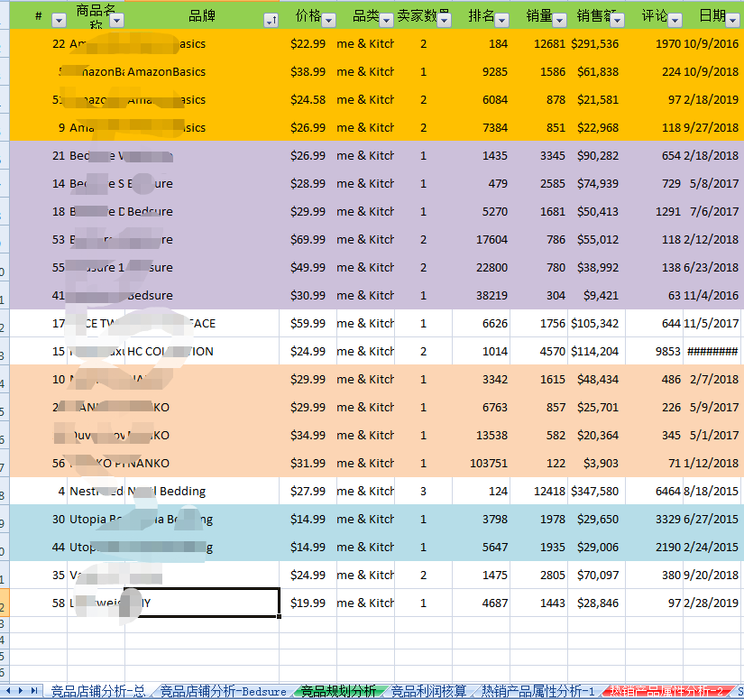Viewport: 744px width, 700px height.
Task: Open filter dropdown for 商品名称 column
Action: 115,20
